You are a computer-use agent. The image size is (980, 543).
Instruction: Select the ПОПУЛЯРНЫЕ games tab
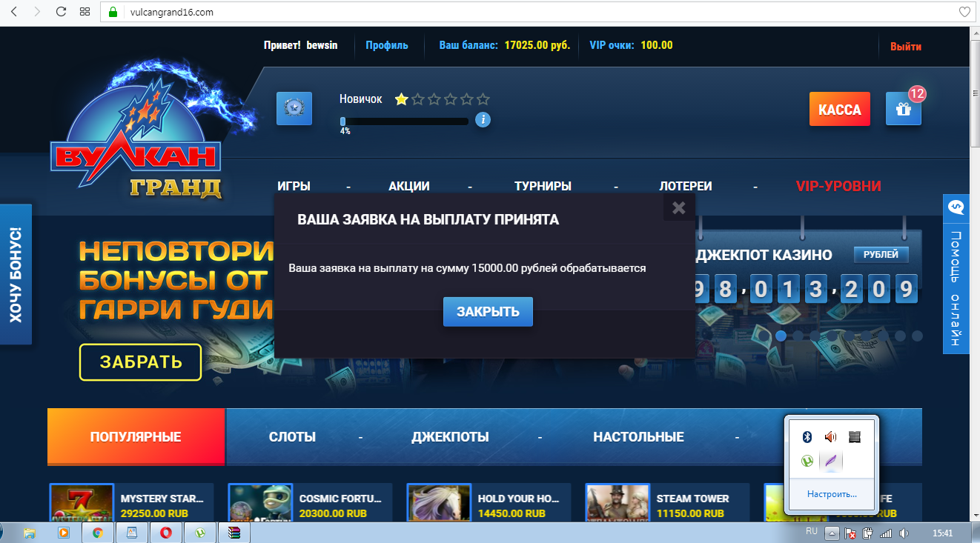136,437
